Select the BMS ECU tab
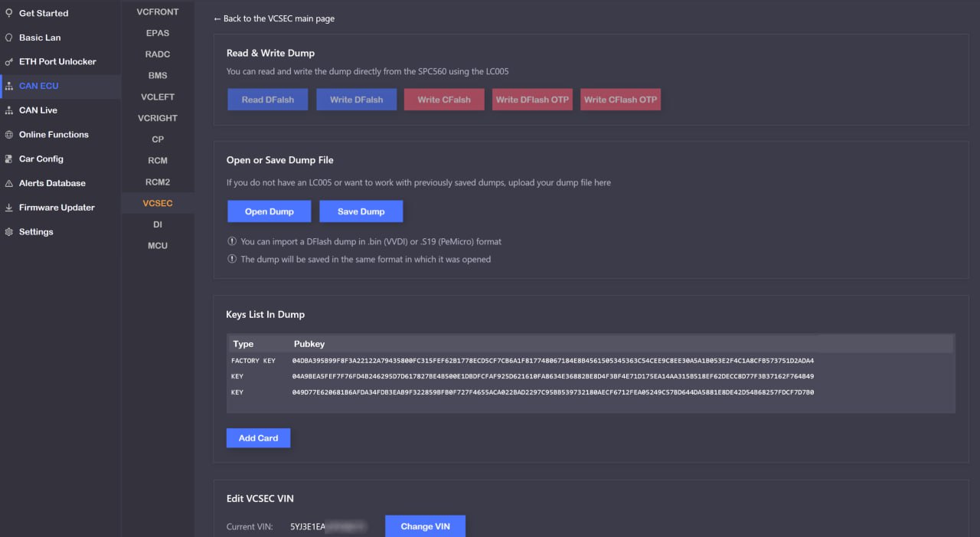Viewport: 980px width, 537px height. click(x=158, y=76)
